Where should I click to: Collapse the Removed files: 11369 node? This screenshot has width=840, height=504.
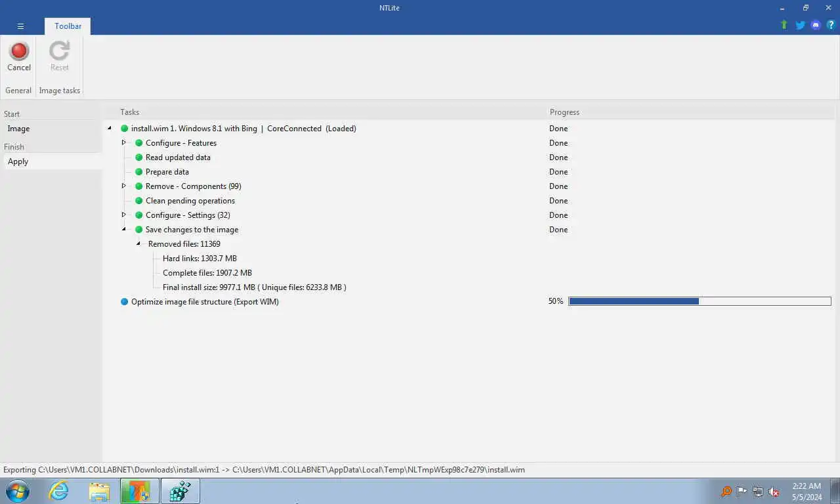[x=138, y=244]
